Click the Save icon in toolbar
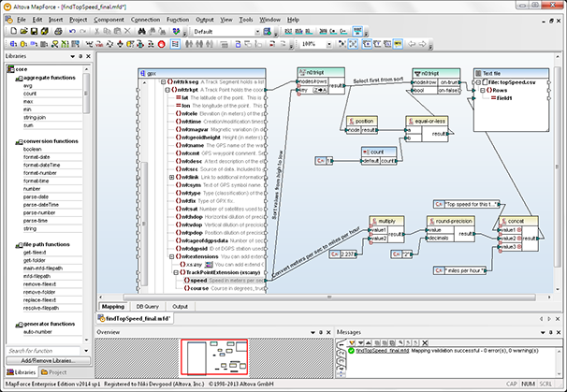 point(32,32)
